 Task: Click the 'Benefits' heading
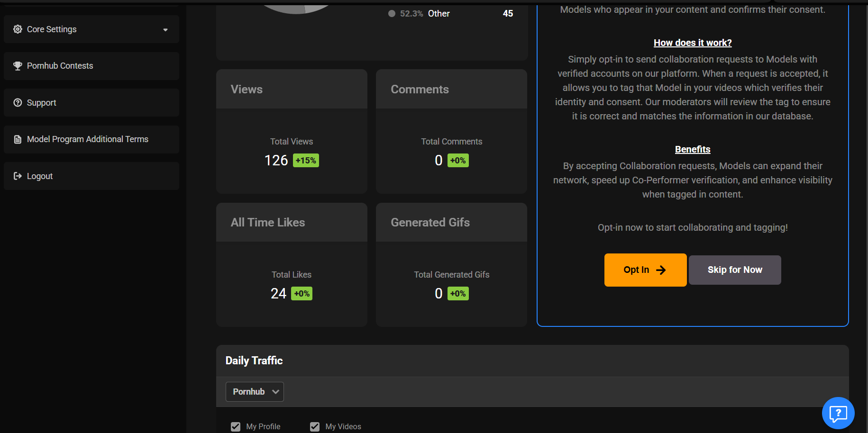pyautogui.click(x=693, y=149)
